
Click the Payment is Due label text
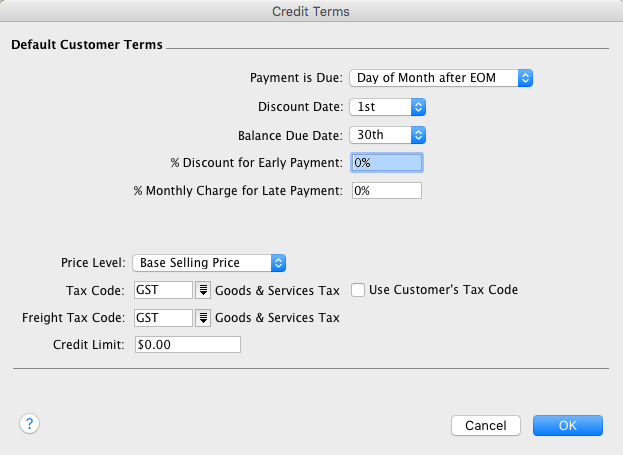tap(296, 78)
